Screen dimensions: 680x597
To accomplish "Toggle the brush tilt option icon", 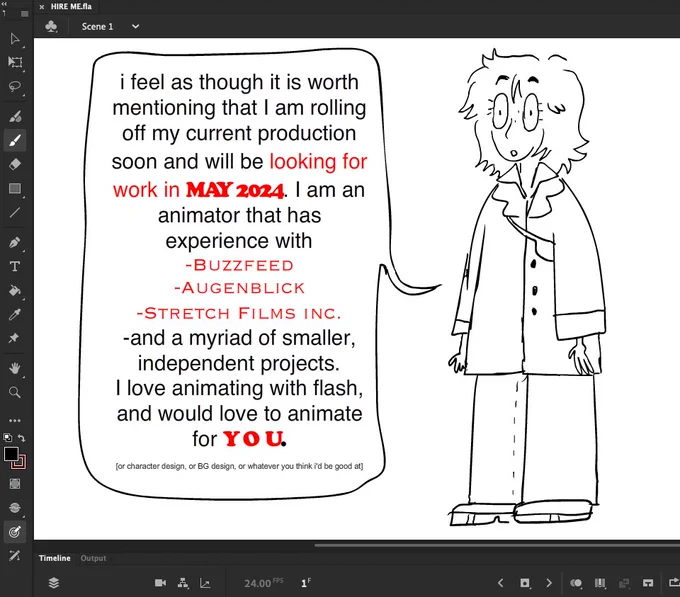I will coord(15,555).
